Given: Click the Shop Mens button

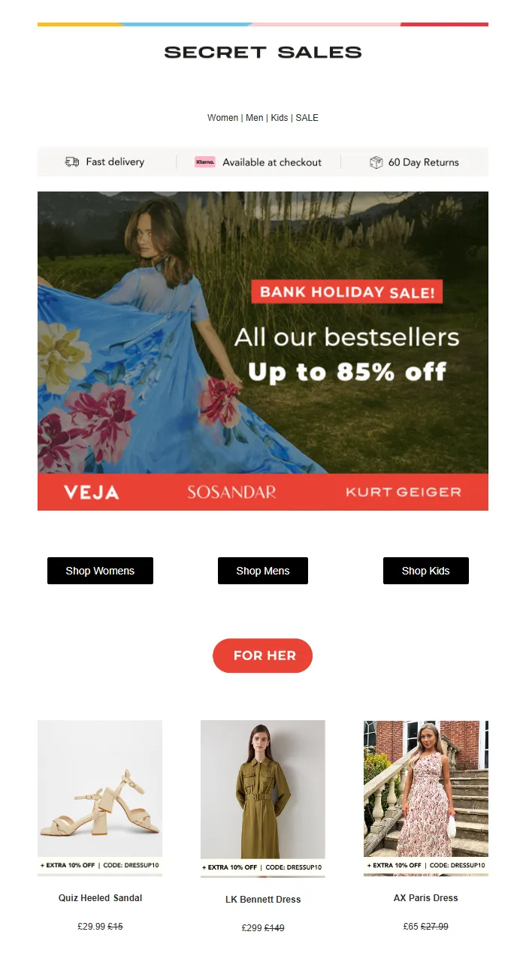Looking at the screenshot, I should [263, 571].
